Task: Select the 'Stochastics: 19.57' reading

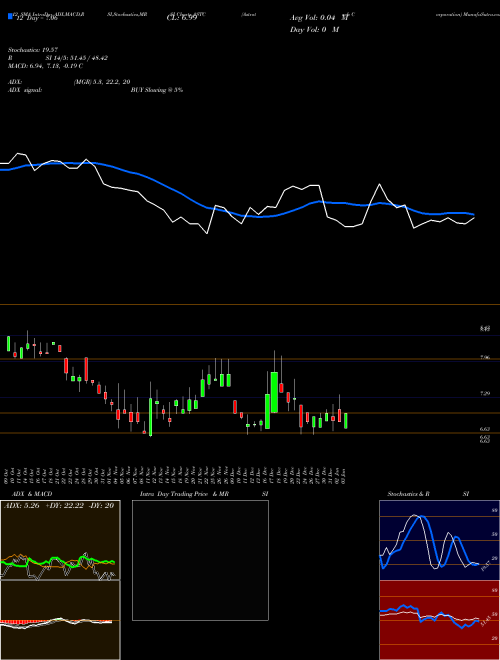Action: [33, 50]
